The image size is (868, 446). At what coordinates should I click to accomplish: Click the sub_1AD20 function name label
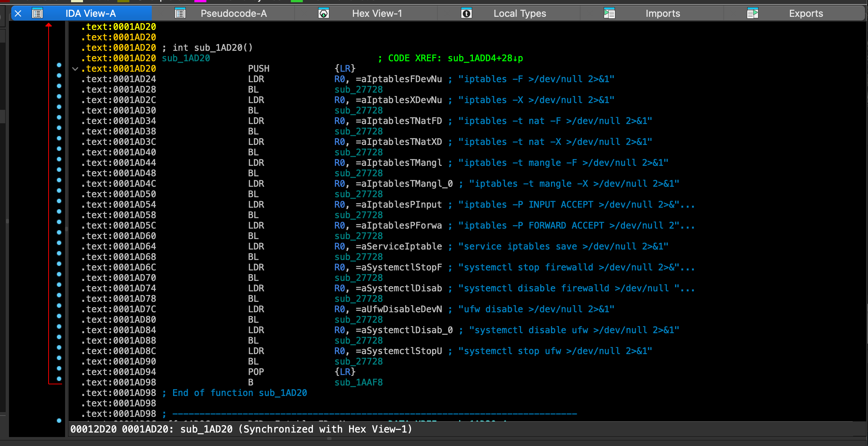pos(186,58)
